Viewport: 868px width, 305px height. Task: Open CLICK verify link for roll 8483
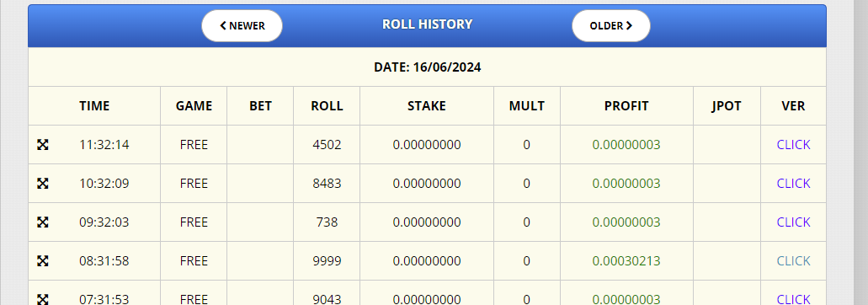[793, 183]
